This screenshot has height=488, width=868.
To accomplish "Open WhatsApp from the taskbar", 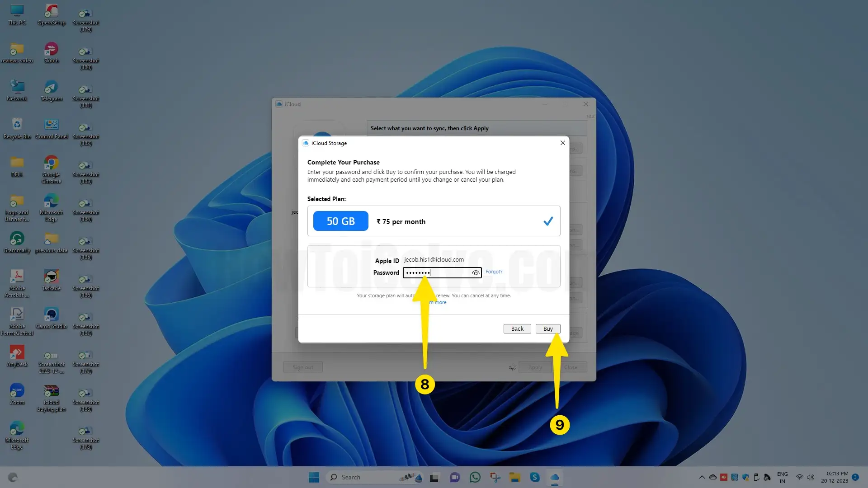I will (475, 477).
